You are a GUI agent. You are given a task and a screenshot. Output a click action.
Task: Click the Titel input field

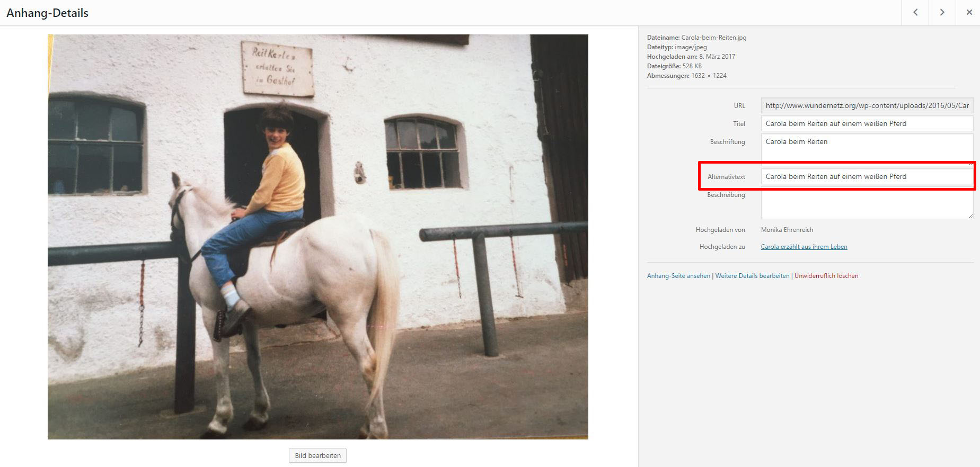(x=867, y=123)
